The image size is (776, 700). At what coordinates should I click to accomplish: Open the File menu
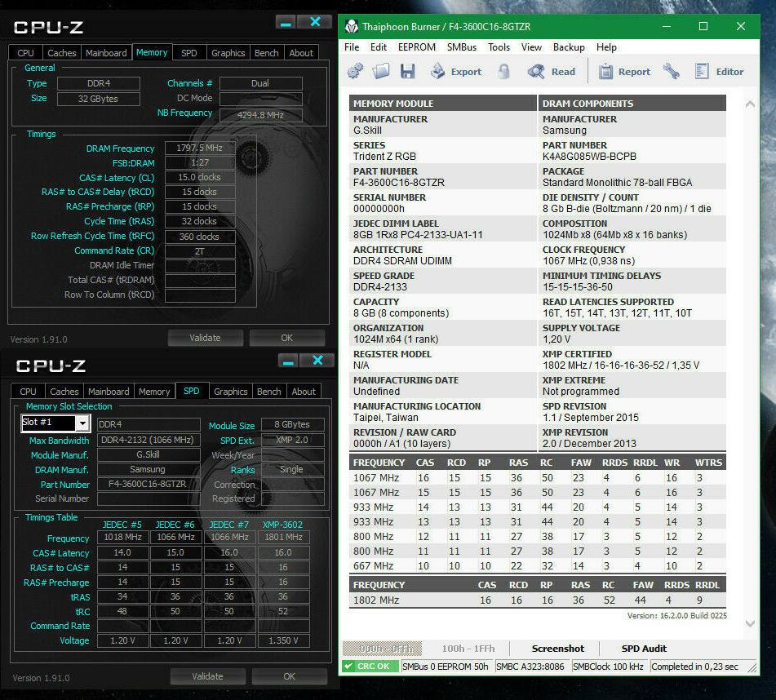(x=352, y=47)
